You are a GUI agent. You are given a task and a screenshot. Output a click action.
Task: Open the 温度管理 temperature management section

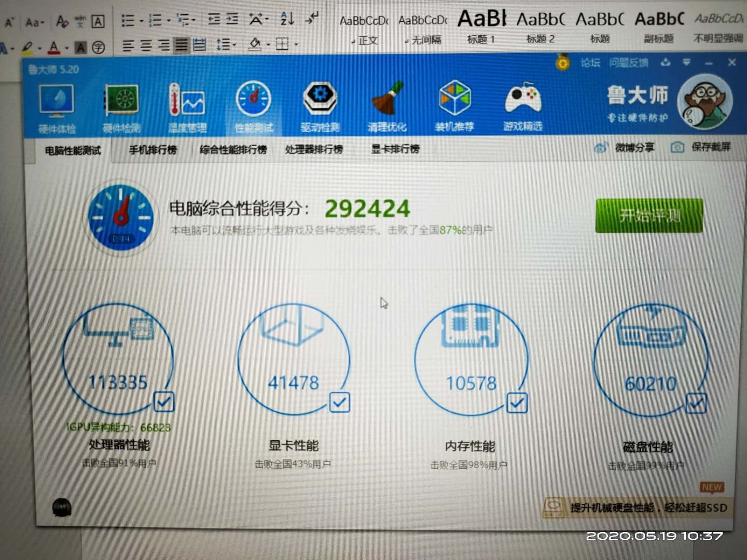(x=187, y=108)
